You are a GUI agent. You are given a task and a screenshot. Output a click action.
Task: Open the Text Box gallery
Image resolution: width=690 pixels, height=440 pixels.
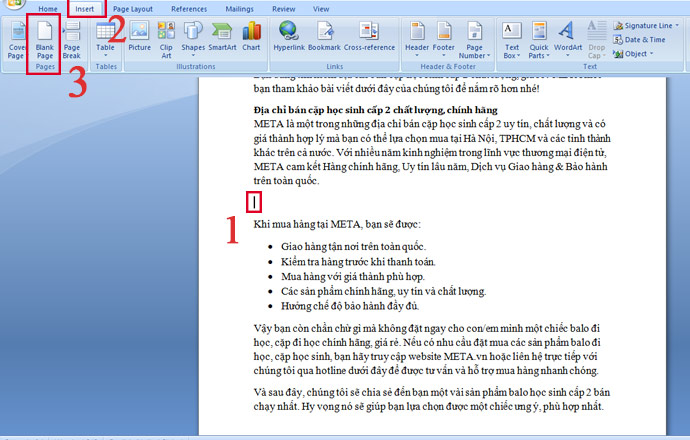(512, 40)
